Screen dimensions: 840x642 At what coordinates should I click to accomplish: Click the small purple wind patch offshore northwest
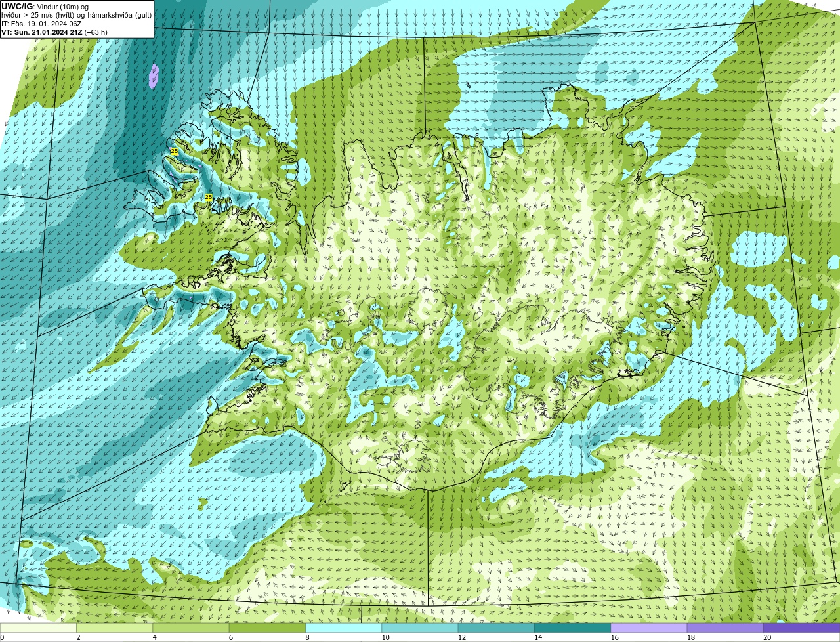click(x=154, y=76)
